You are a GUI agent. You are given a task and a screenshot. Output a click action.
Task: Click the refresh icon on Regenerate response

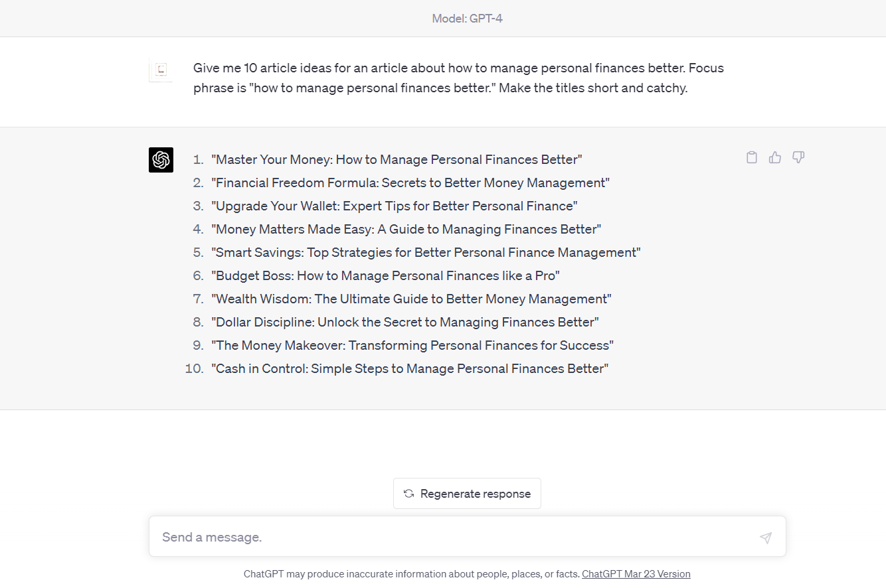click(x=408, y=493)
